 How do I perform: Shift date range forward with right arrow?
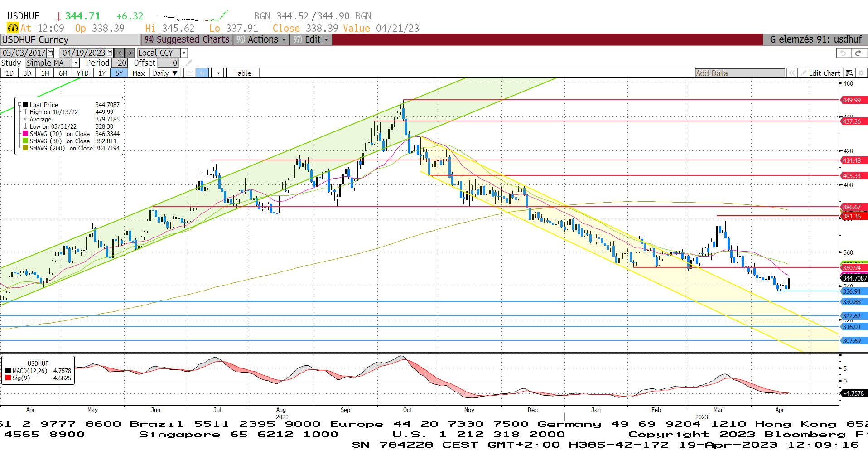click(130, 53)
